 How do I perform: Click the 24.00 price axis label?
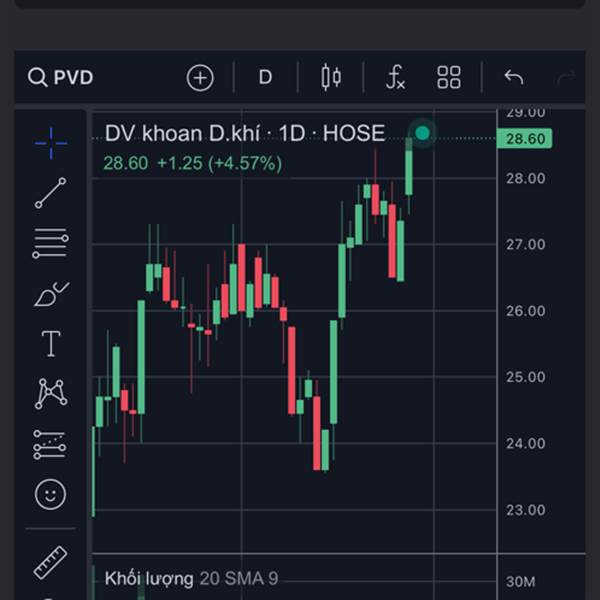(x=526, y=444)
